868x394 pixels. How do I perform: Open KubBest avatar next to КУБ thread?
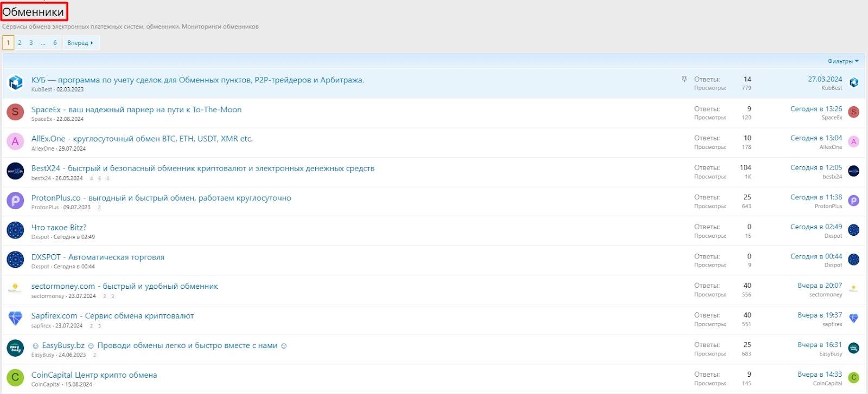15,82
